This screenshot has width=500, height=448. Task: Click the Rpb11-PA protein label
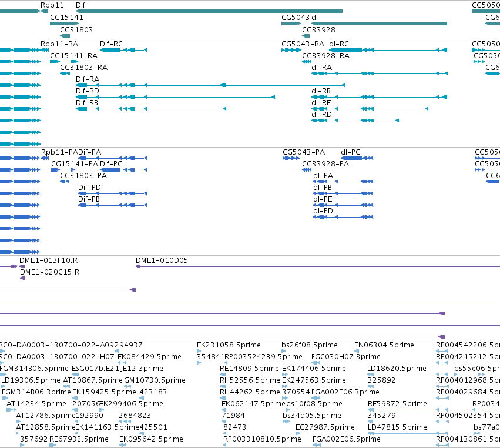click(x=59, y=152)
